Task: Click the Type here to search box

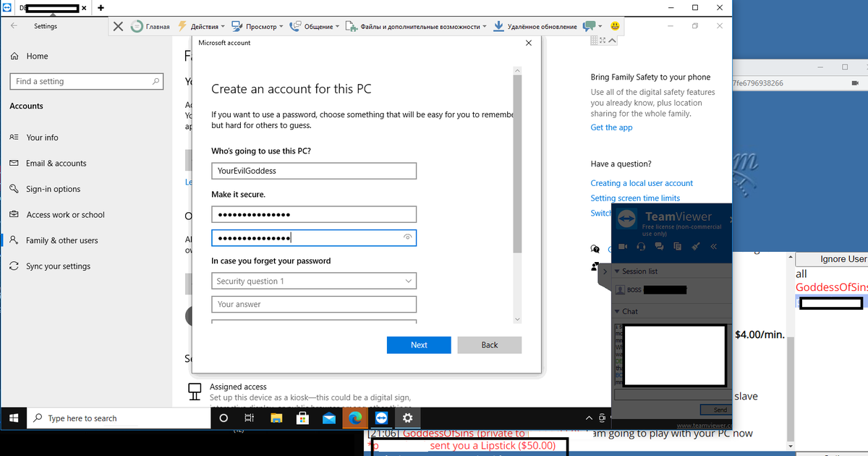Action: pyautogui.click(x=119, y=418)
